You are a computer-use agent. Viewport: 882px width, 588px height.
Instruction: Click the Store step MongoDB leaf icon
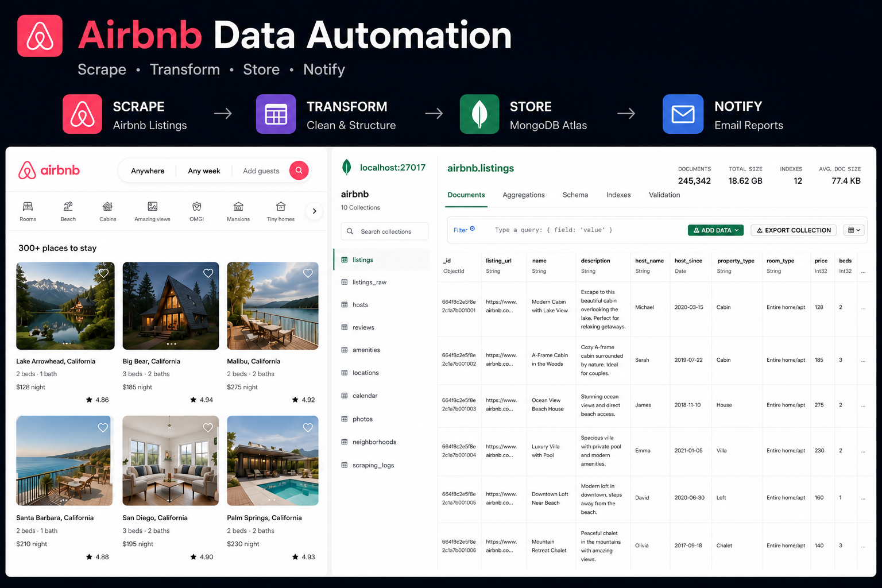pos(479,114)
